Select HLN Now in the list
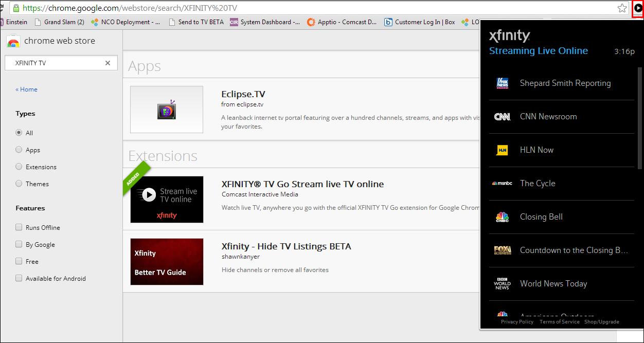644x343 pixels. pos(562,150)
